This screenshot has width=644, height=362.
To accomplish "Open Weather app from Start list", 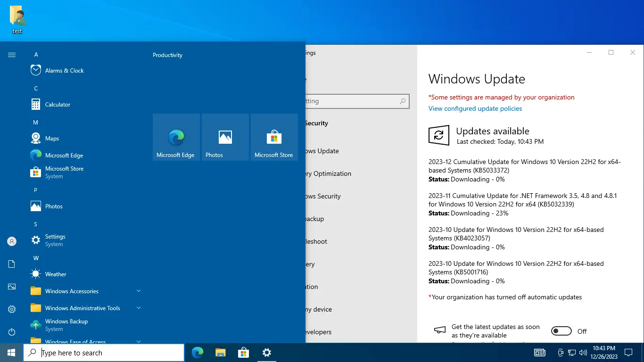I will (56, 274).
